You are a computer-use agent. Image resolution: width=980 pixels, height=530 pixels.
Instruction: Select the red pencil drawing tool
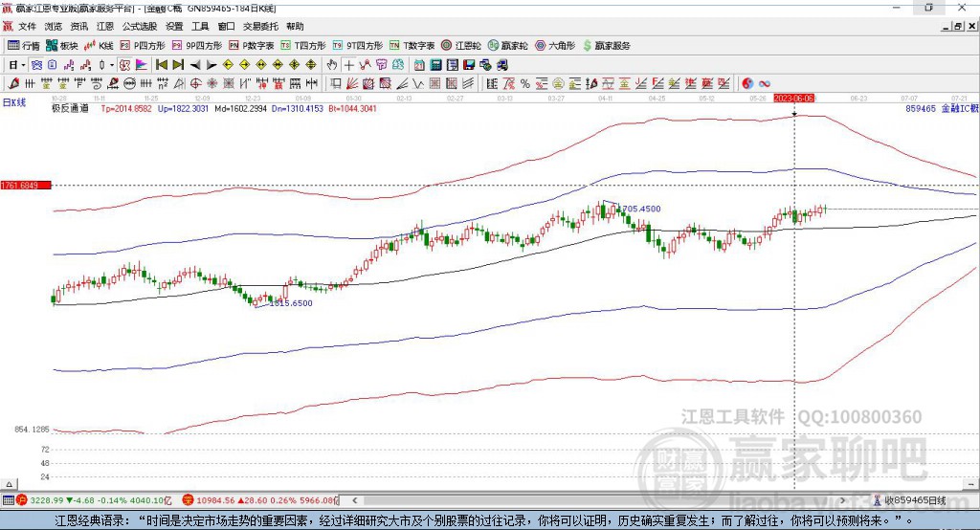(13, 84)
